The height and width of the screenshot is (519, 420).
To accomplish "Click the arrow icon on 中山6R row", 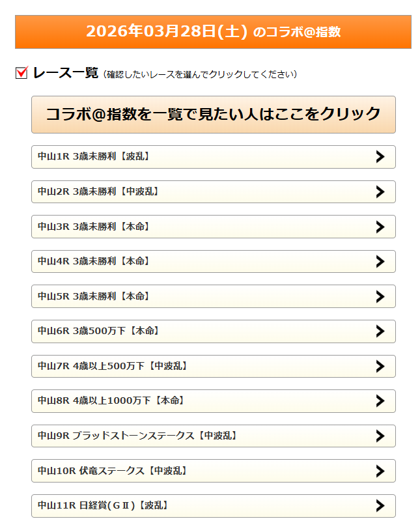I will 380,331.
